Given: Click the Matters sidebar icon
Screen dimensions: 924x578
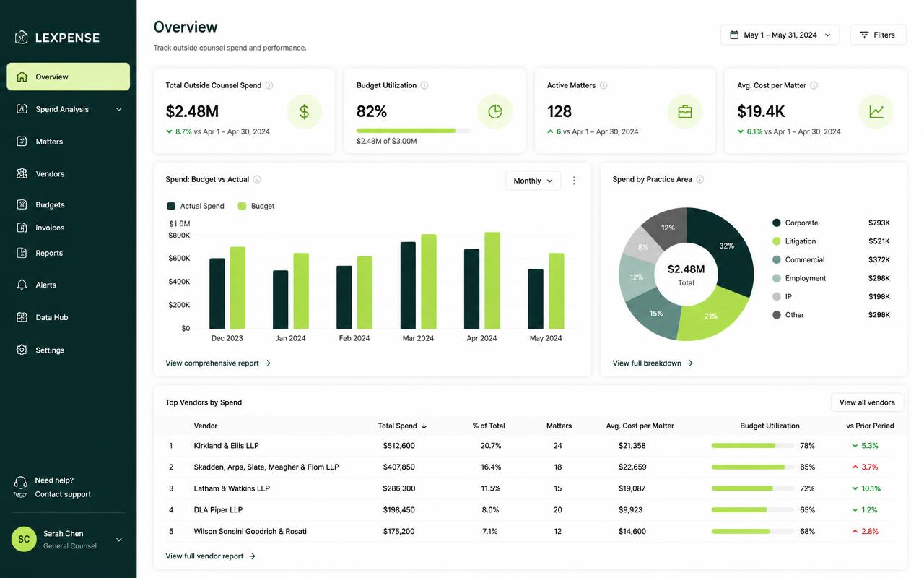Looking at the screenshot, I should coord(22,142).
